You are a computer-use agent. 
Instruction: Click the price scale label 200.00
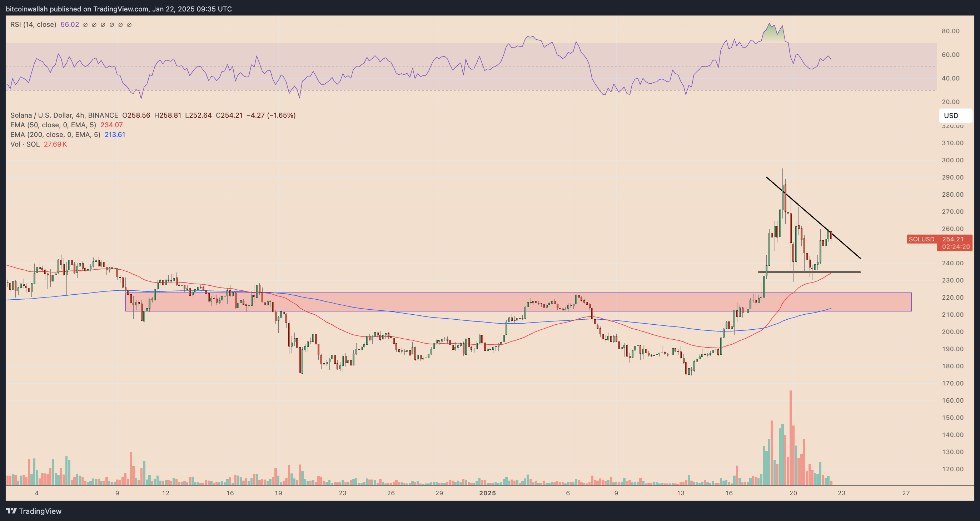coord(952,332)
